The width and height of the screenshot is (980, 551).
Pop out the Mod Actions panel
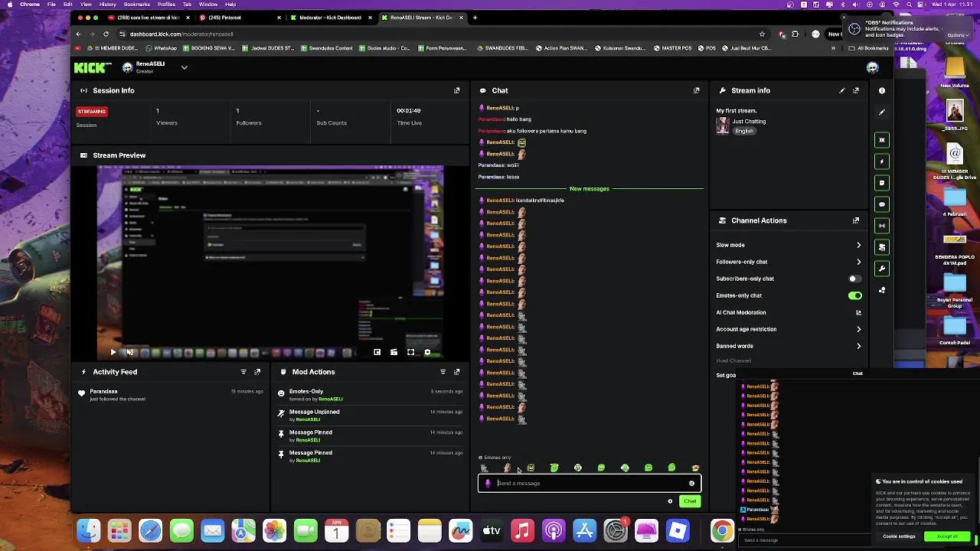point(456,372)
